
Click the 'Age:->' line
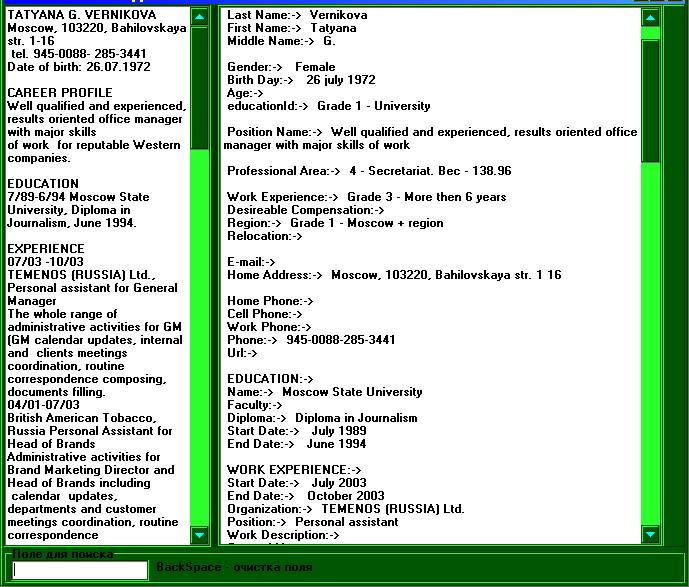pyautogui.click(x=245, y=93)
